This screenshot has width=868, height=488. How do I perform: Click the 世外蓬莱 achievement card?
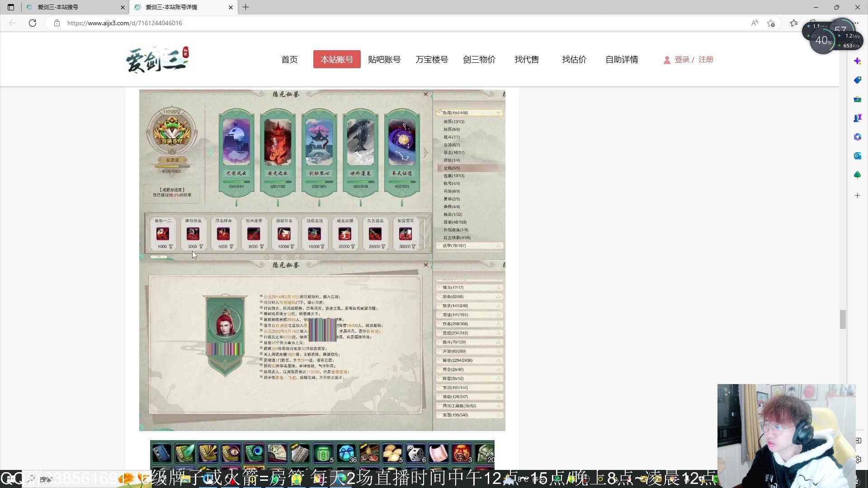click(x=360, y=154)
